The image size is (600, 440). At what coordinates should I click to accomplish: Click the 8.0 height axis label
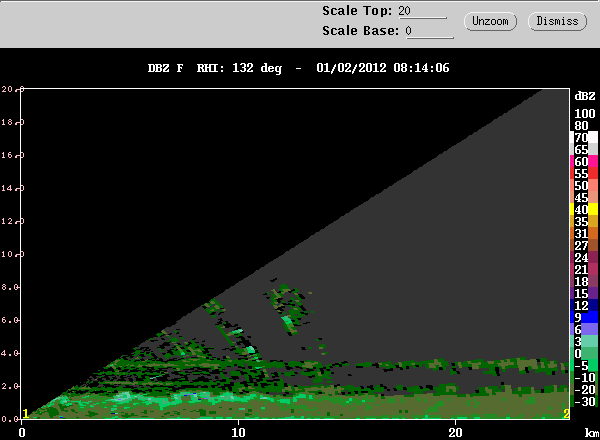10,287
